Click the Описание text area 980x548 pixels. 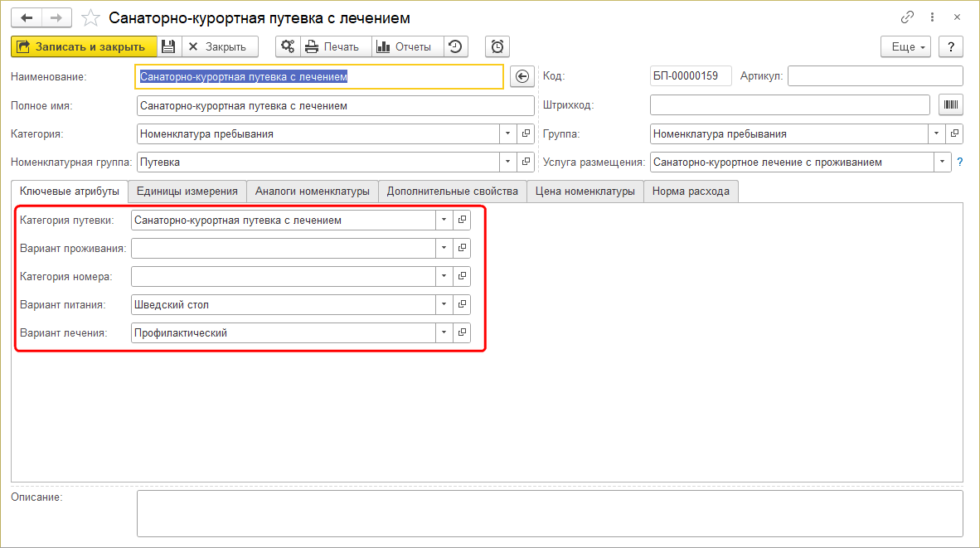click(x=550, y=514)
